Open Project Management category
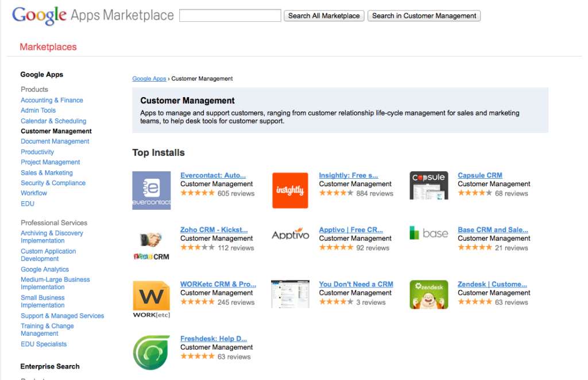 (x=51, y=162)
